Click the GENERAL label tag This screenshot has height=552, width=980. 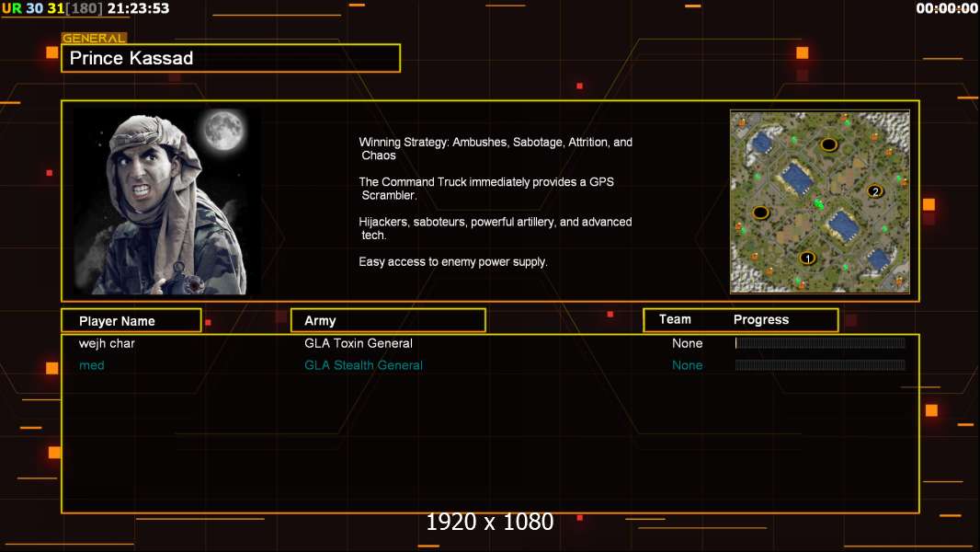94,38
